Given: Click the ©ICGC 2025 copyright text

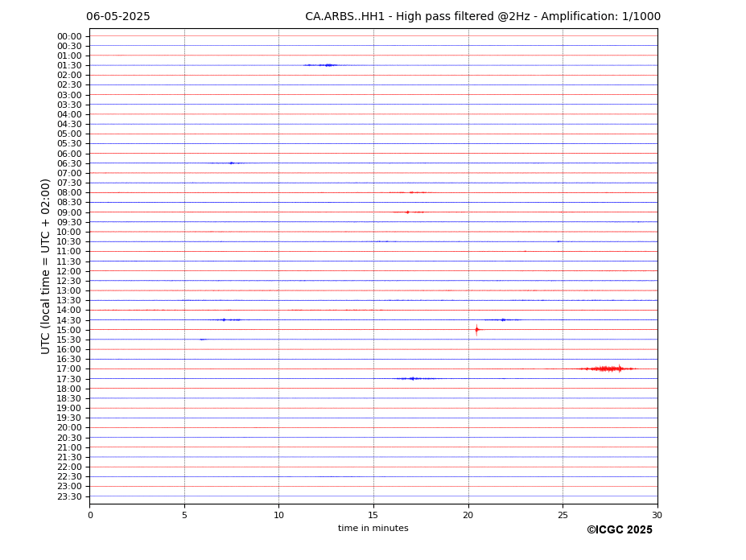Looking at the screenshot, I should [620, 530].
